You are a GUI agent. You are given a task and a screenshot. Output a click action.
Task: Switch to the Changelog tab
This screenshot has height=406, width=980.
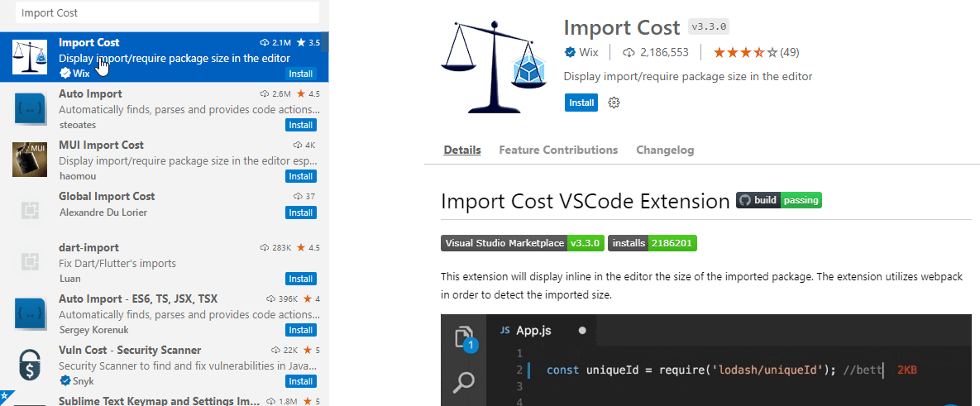pyautogui.click(x=665, y=150)
